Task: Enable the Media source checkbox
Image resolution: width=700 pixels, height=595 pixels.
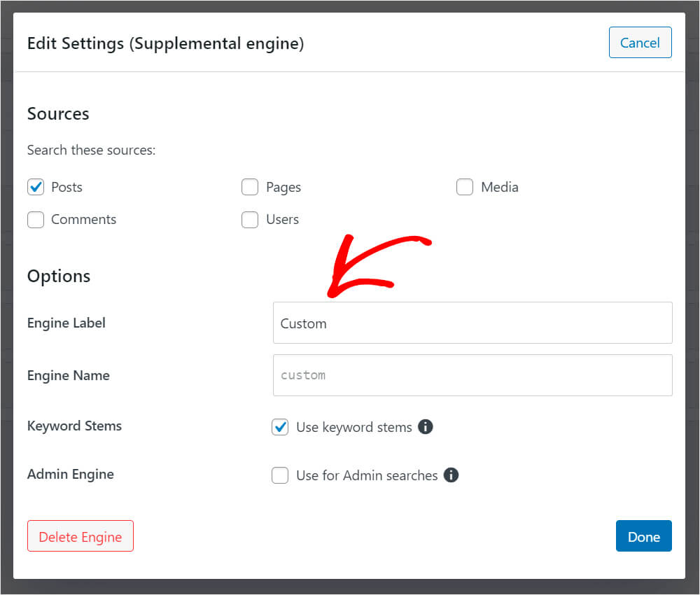Action: (x=465, y=187)
